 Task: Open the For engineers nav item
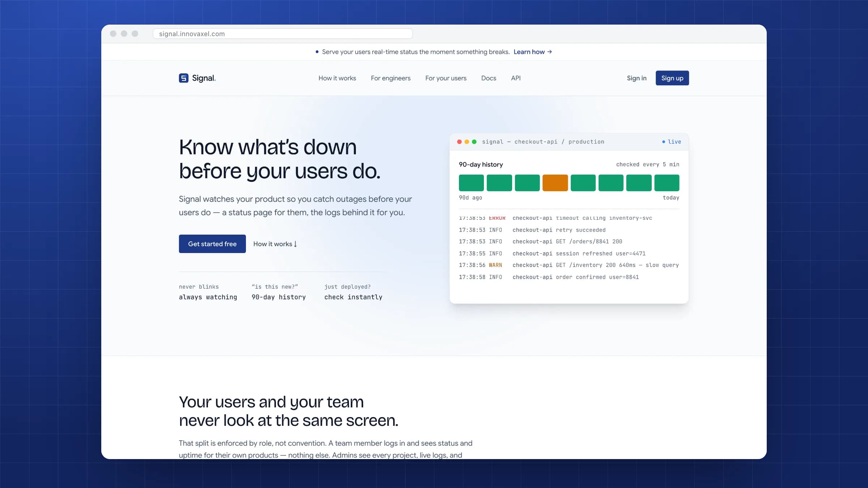[x=391, y=78]
